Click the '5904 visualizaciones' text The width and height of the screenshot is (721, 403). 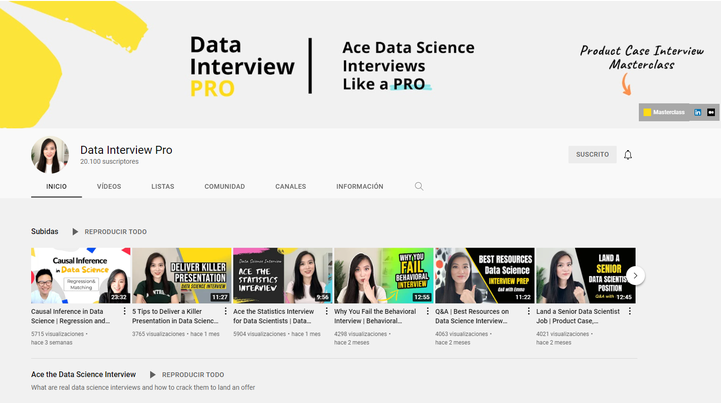259,334
